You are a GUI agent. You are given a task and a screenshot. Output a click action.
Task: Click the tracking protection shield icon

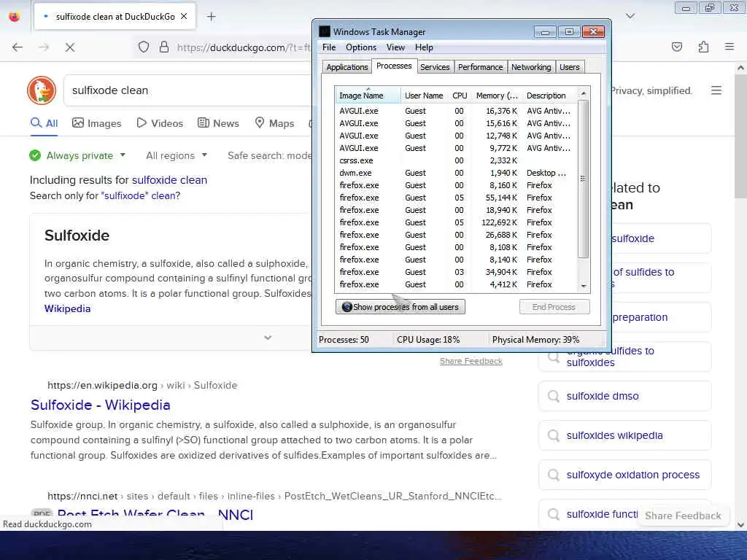(144, 47)
